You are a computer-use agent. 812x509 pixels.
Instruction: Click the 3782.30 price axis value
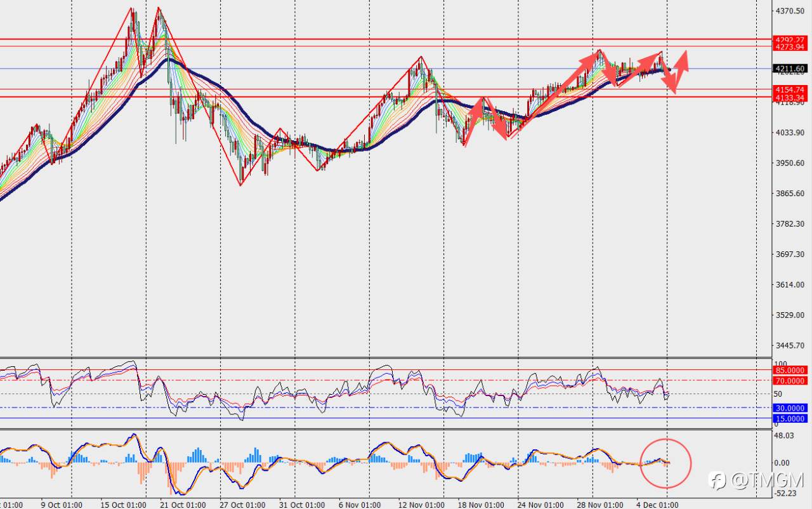[790, 224]
